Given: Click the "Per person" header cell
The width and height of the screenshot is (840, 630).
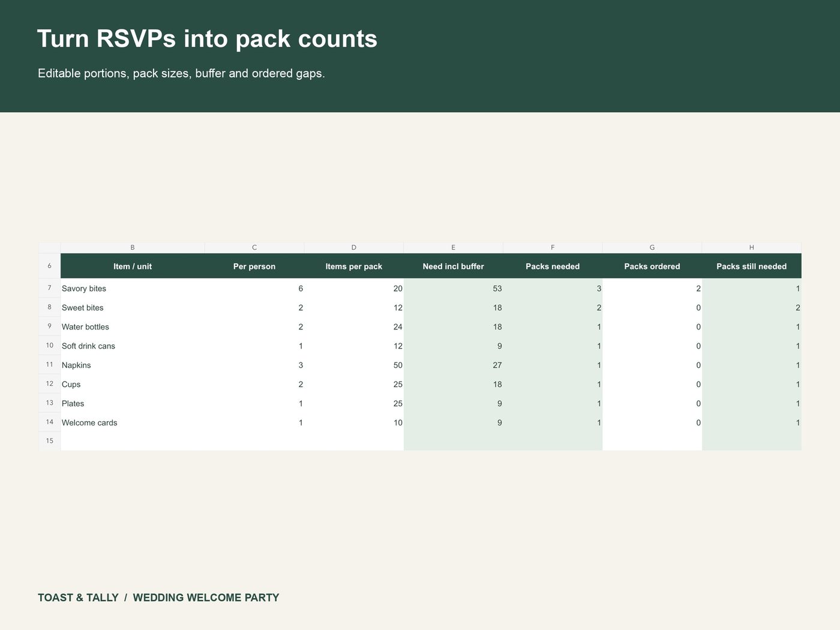Looking at the screenshot, I should pyautogui.click(x=254, y=266).
